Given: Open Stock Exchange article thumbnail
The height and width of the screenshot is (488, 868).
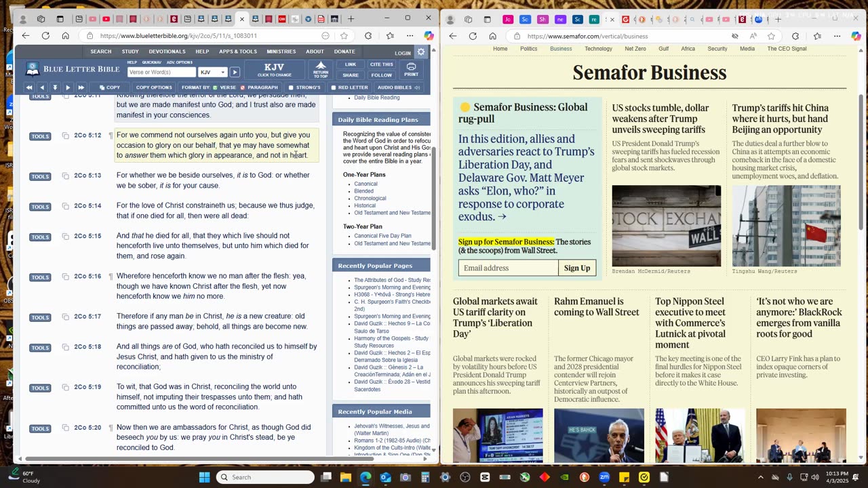Looking at the screenshot, I should [x=667, y=226].
